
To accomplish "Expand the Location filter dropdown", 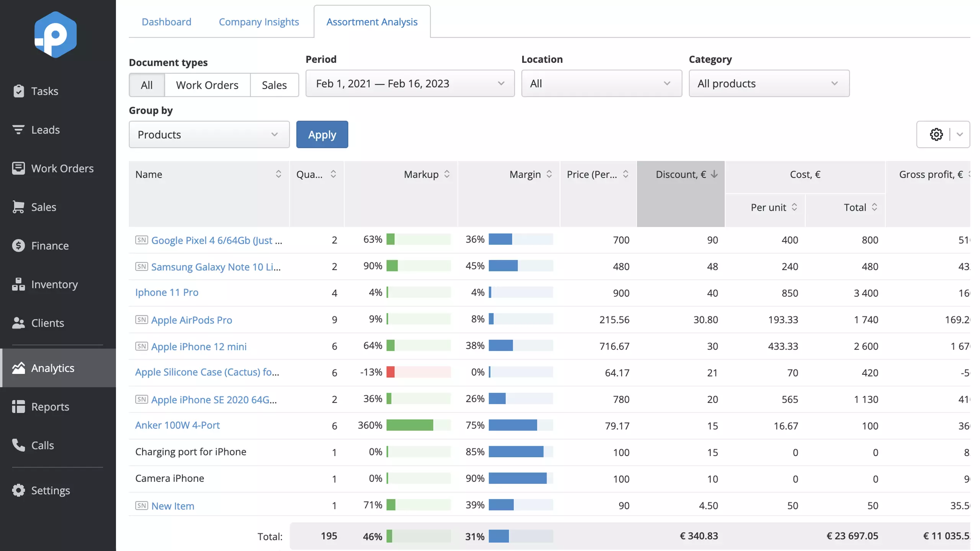I will click(x=601, y=83).
